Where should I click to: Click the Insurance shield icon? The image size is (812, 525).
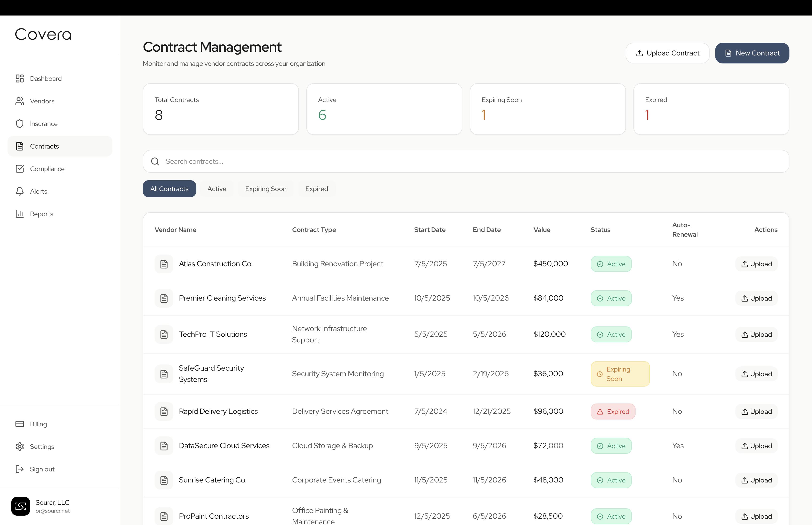tap(20, 124)
